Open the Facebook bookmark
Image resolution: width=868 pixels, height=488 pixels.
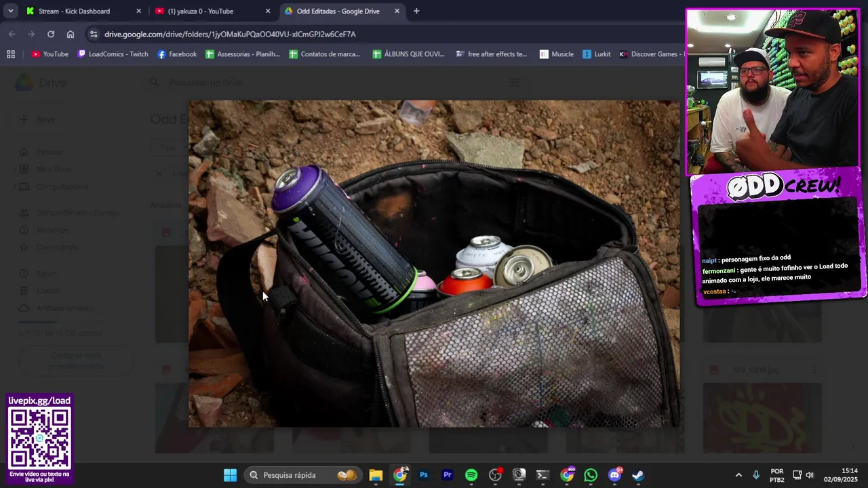point(177,54)
